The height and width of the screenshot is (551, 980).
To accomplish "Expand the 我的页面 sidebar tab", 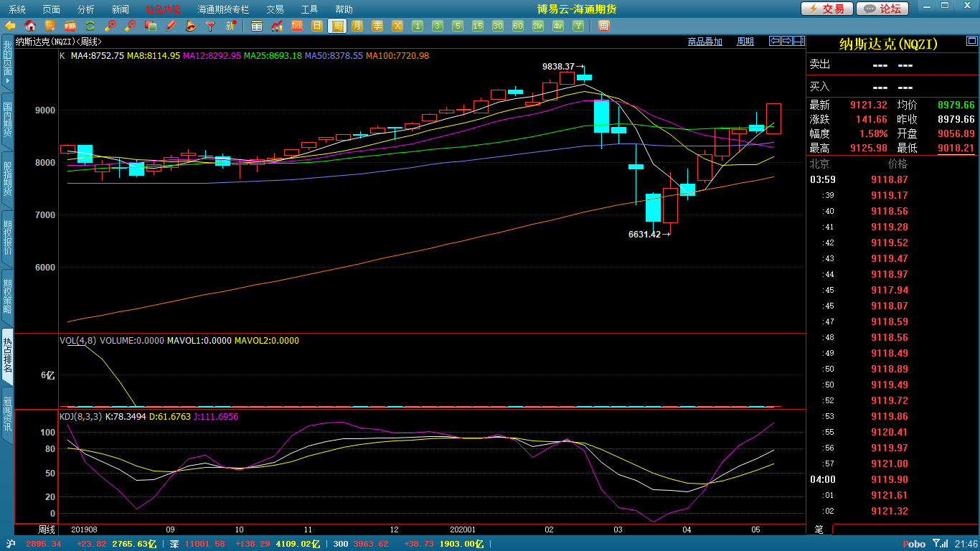I will 7,63.
